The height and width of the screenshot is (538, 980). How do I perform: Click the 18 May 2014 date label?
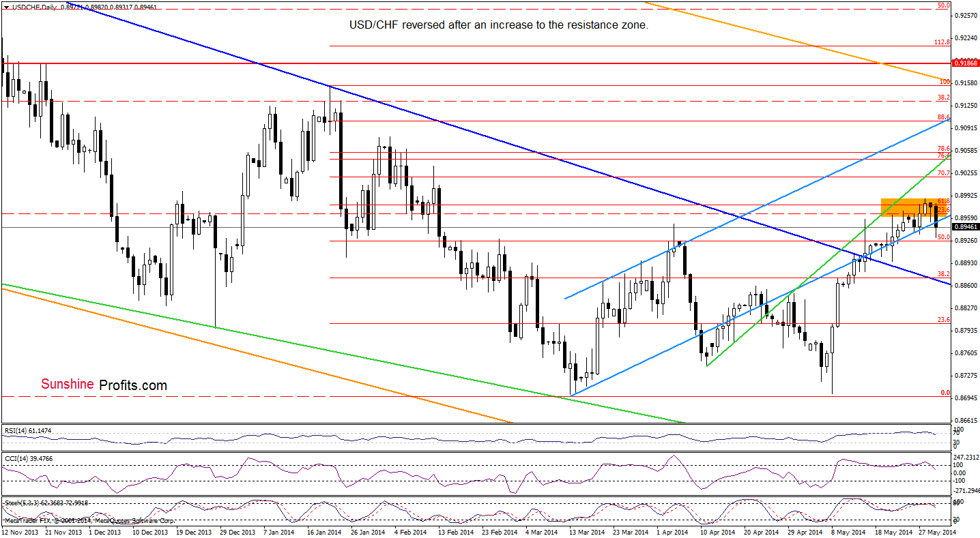[x=895, y=531]
